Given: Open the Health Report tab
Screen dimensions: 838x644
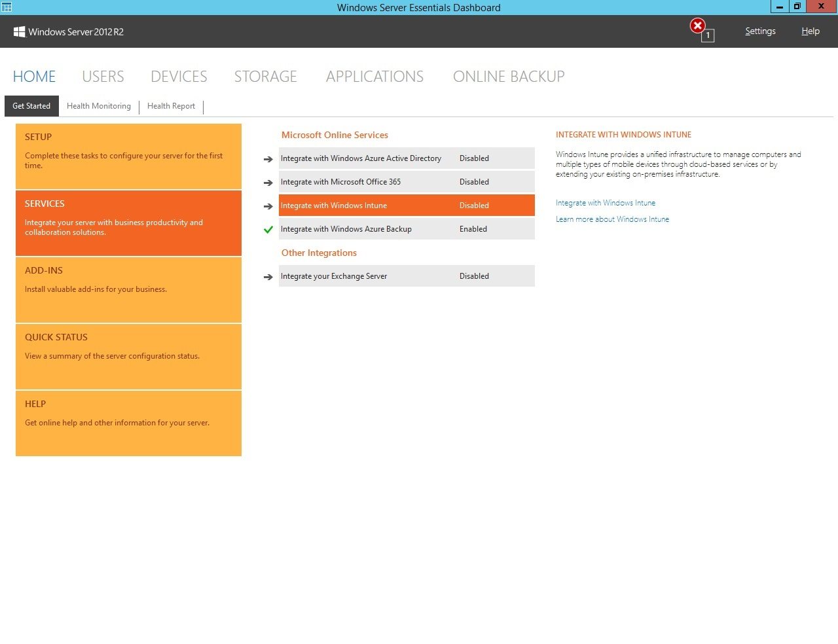Looking at the screenshot, I should 171,106.
